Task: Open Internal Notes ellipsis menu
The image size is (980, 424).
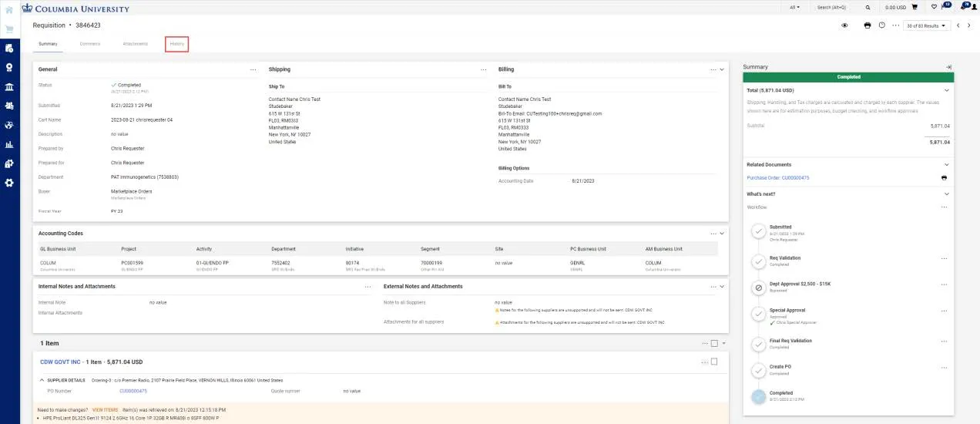Action: click(367, 287)
